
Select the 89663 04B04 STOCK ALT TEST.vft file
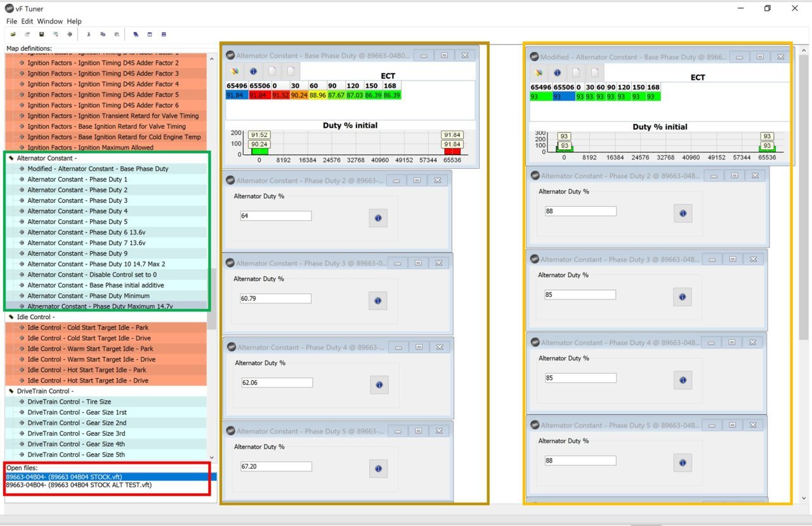pos(79,485)
